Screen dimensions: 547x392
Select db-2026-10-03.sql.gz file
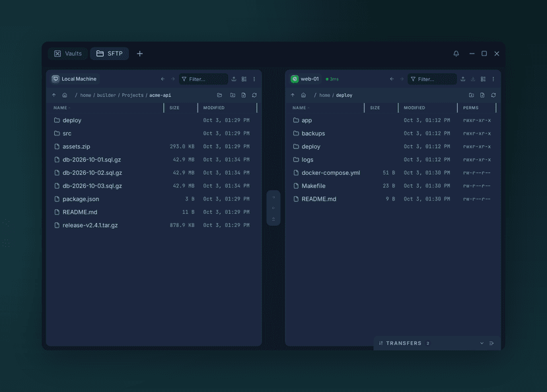pos(154,186)
